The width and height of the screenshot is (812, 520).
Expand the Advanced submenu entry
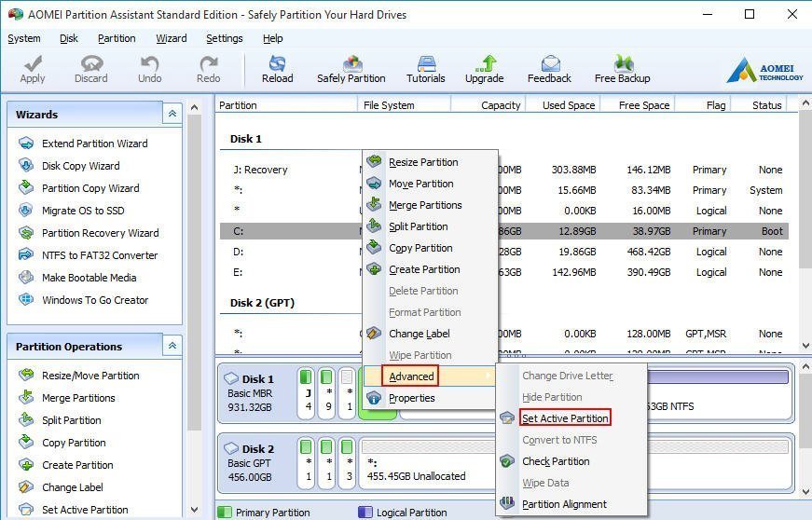pyautogui.click(x=430, y=376)
